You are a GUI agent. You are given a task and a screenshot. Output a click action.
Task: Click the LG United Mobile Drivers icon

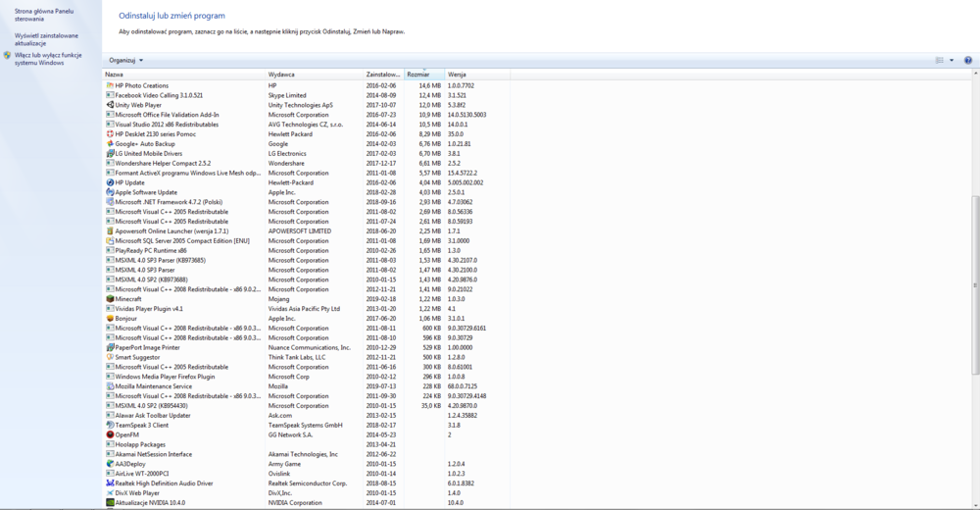click(110, 153)
